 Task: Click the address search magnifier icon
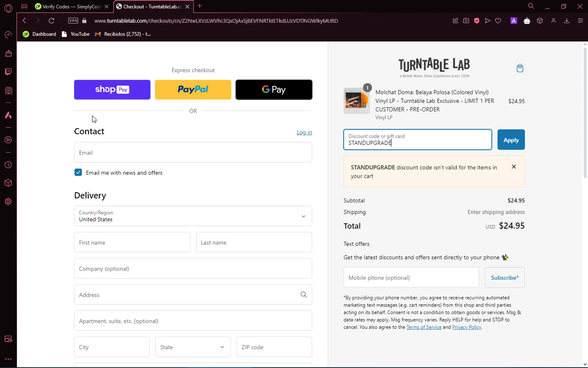(x=303, y=295)
